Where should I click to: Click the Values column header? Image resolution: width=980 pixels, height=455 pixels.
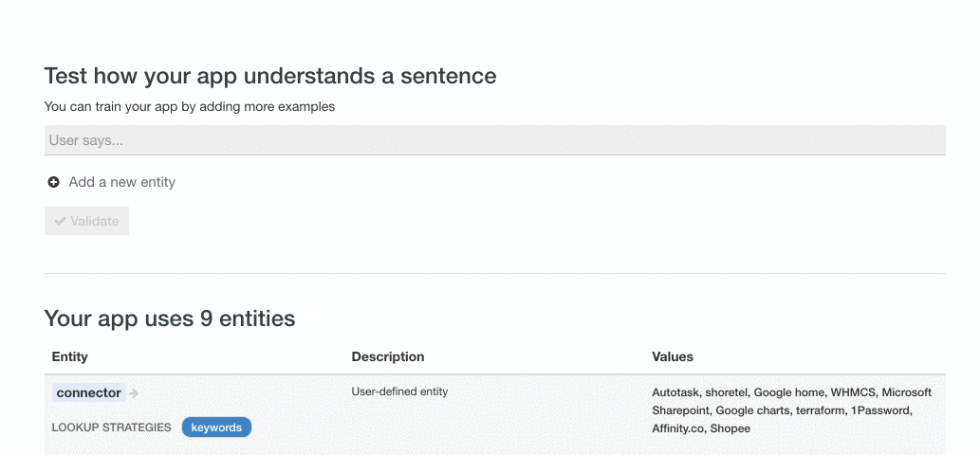tap(673, 356)
